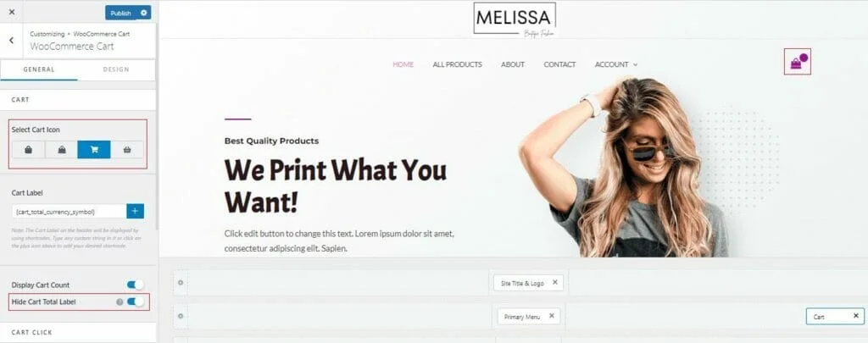
Task: Open the ALL PRODUCTS menu item
Action: (x=457, y=64)
